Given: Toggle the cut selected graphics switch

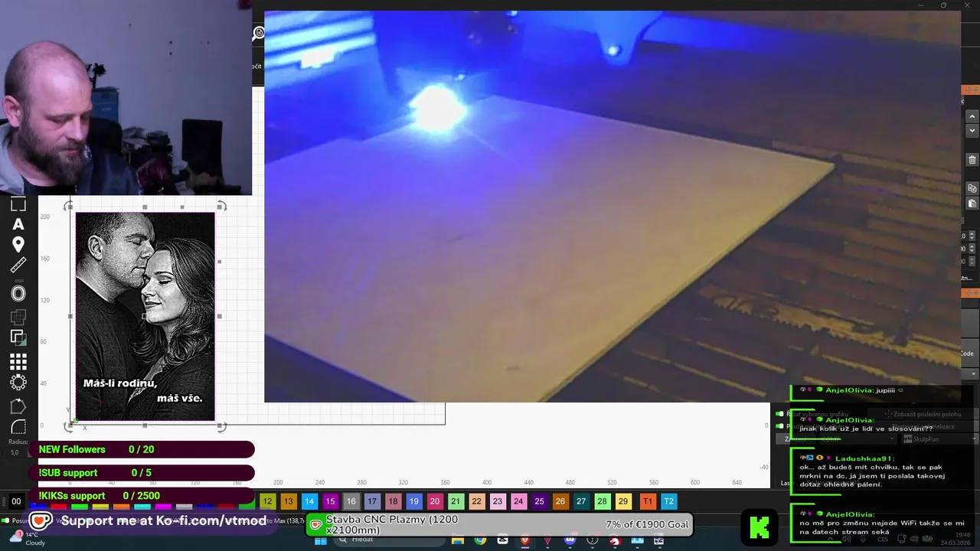Looking at the screenshot, I should click(780, 414).
